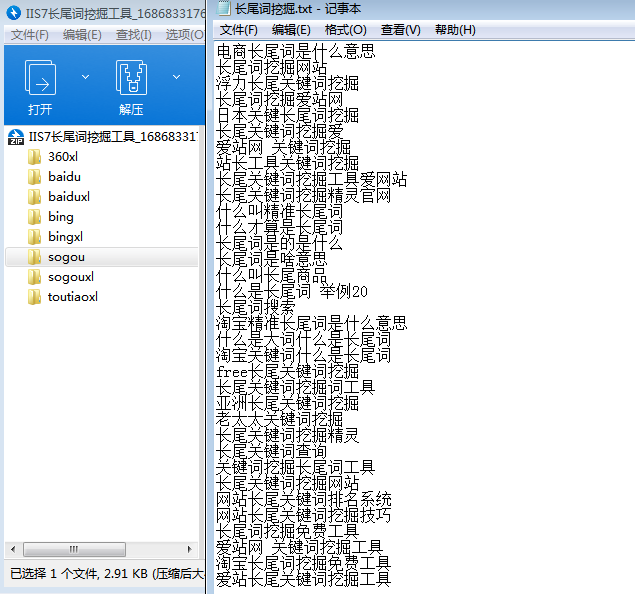Screen dimensions: 635x594
Task: Click the line 爱站长尾关键词挖掘工具
Action: 303,579
